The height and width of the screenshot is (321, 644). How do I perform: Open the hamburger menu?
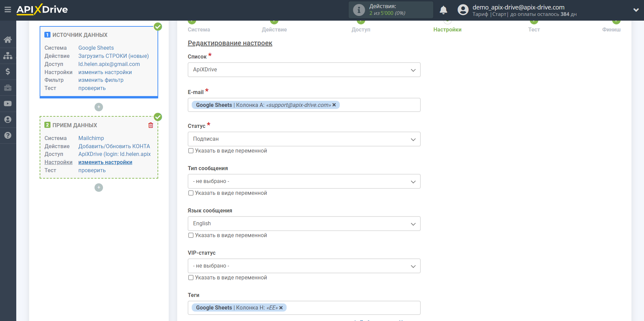tap(8, 10)
